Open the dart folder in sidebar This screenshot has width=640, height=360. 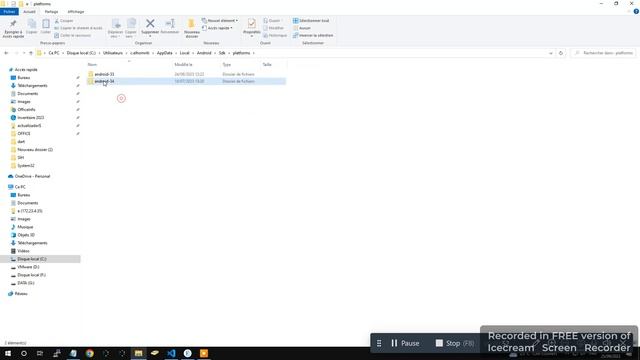pos(21,142)
